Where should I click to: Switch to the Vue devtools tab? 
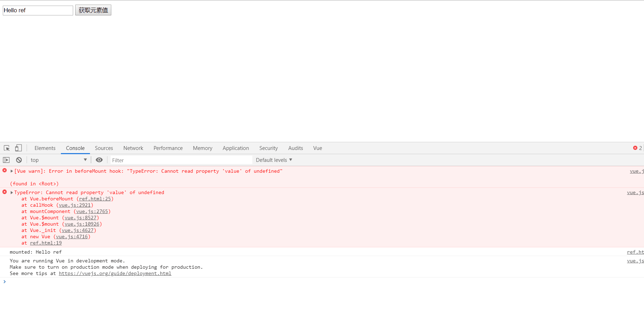(318, 148)
